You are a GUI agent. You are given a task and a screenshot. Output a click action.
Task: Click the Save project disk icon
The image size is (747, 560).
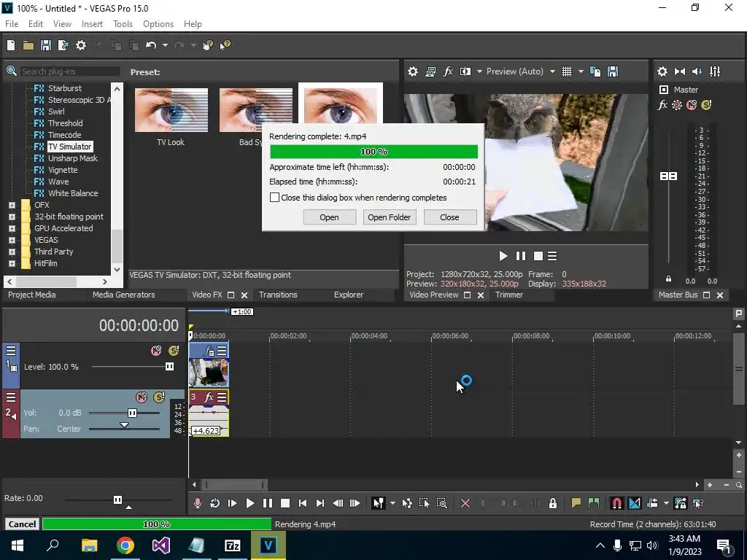click(x=46, y=45)
